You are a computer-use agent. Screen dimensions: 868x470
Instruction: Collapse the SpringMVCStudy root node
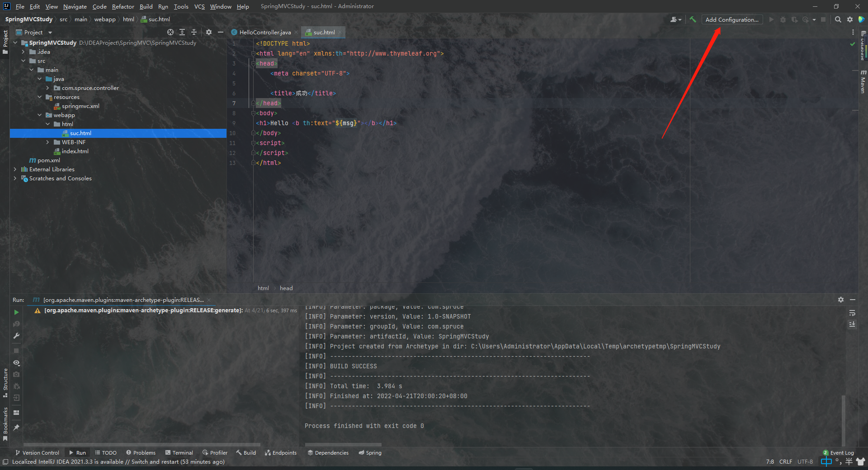point(15,42)
